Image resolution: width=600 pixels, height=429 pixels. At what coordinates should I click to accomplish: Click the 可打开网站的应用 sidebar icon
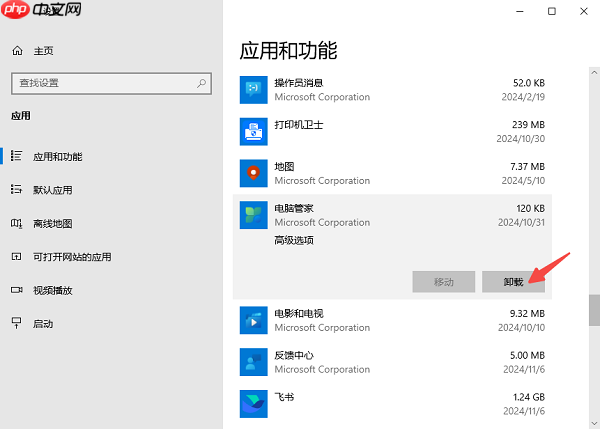tap(16, 256)
